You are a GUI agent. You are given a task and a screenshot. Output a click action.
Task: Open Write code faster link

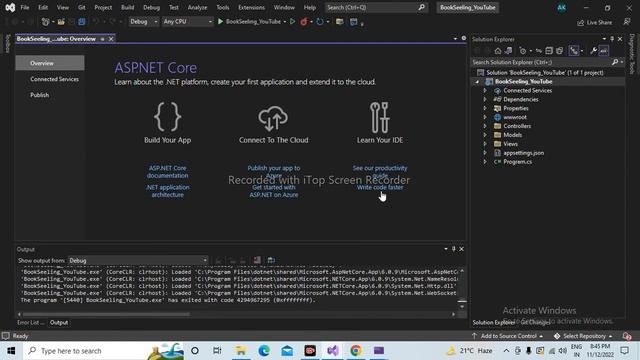point(380,187)
